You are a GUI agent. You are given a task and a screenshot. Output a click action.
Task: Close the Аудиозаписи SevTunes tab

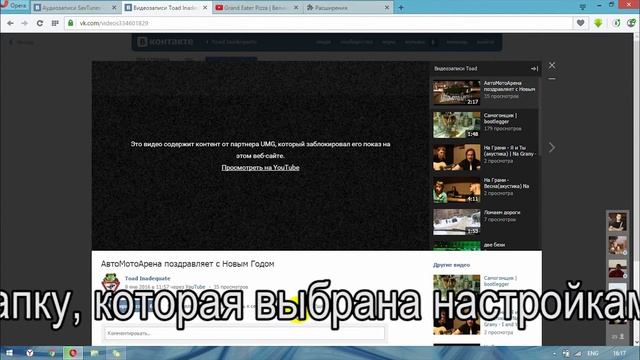coord(114,8)
